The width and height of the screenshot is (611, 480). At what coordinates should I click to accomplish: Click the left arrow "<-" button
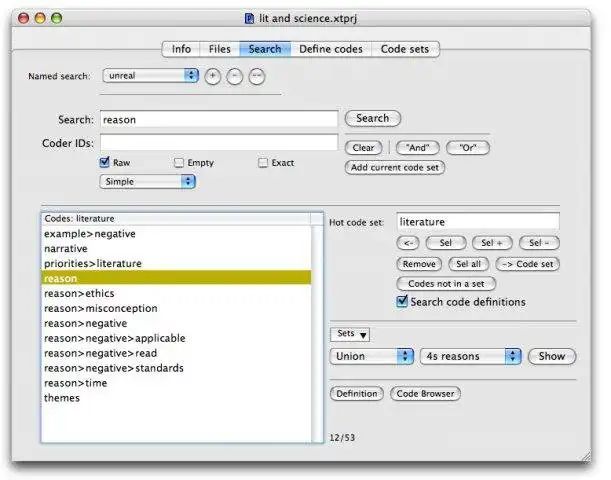[408, 243]
